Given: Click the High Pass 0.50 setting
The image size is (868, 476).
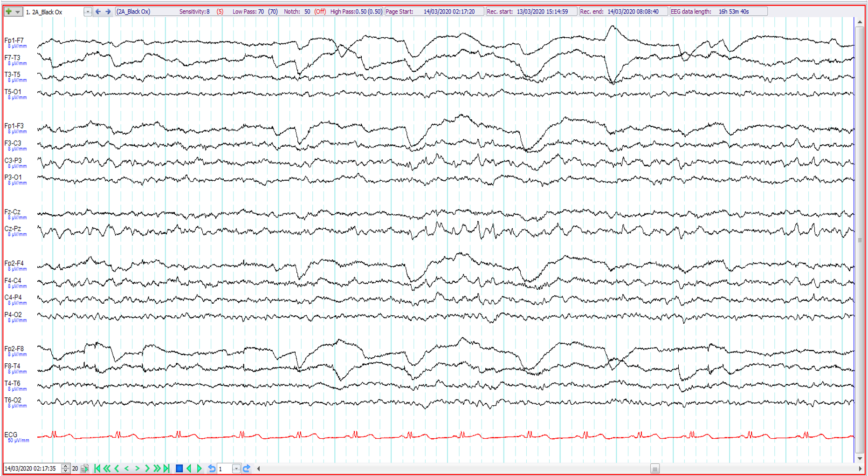Looking at the screenshot, I should pos(356,12).
